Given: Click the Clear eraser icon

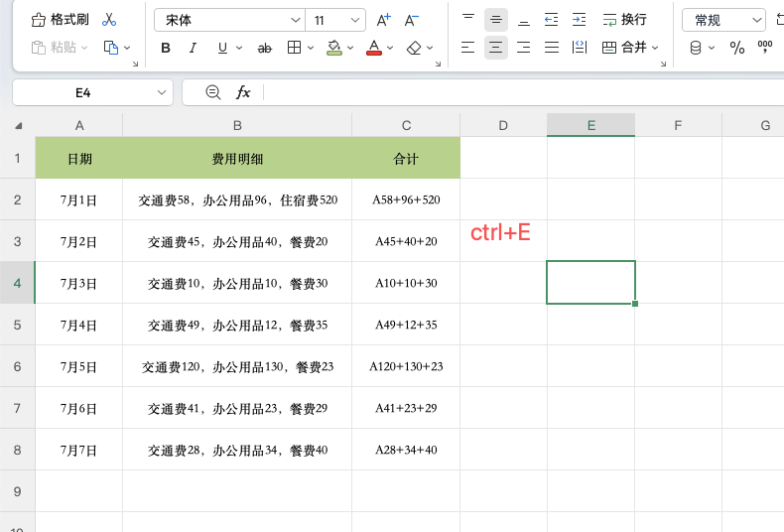Looking at the screenshot, I should click(414, 48).
